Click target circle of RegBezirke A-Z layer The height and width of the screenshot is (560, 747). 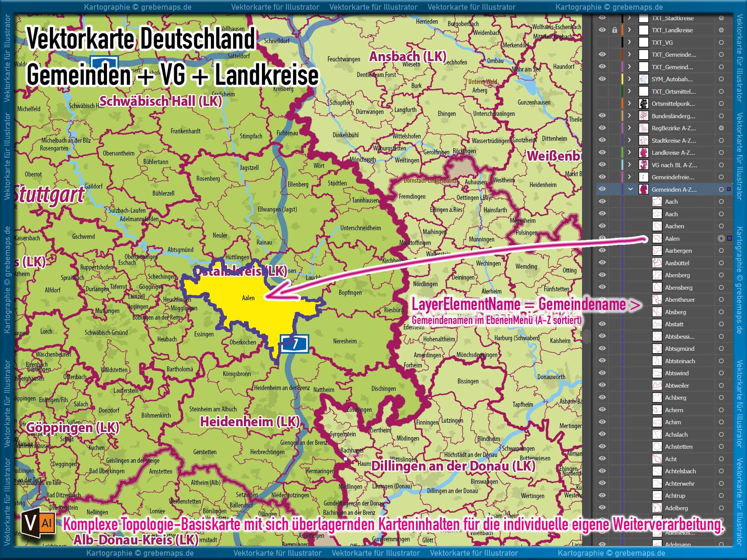point(721,128)
